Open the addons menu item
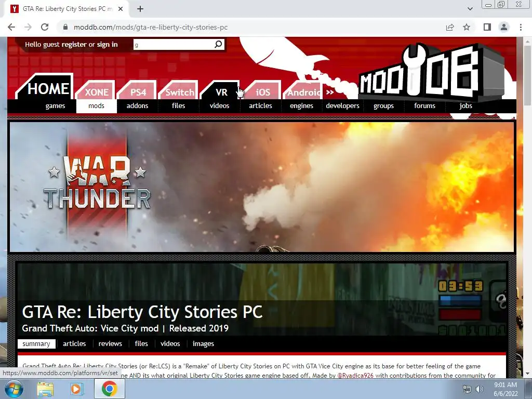 pos(137,106)
